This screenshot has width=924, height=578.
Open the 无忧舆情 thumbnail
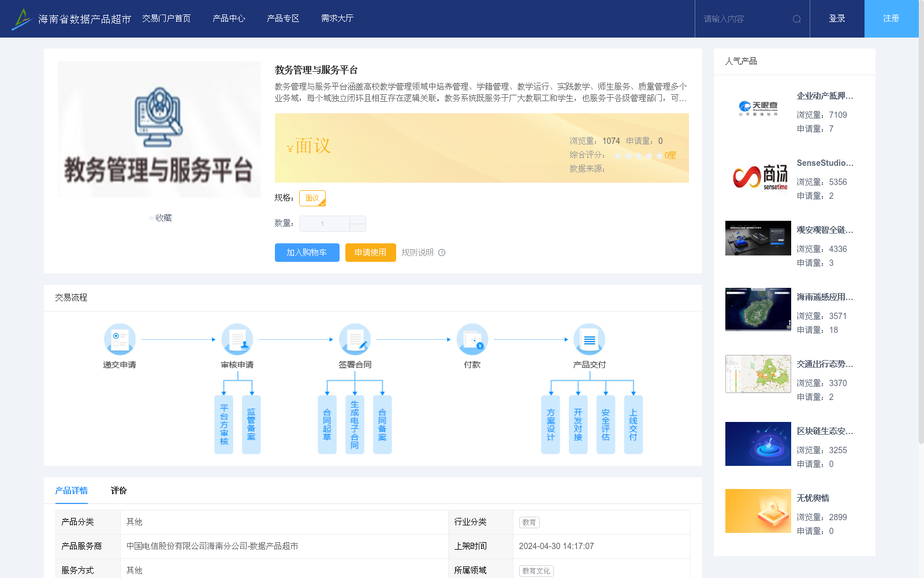click(x=758, y=511)
